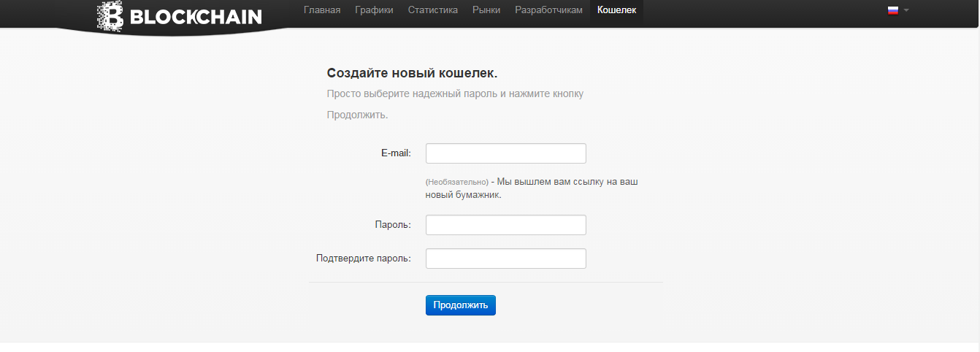Click the Создайте новый кошелек heading

pyautogui.click(x=412, y=73)
